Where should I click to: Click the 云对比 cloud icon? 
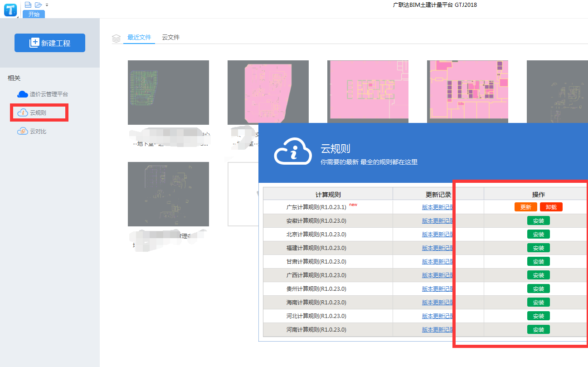[23, 131]
